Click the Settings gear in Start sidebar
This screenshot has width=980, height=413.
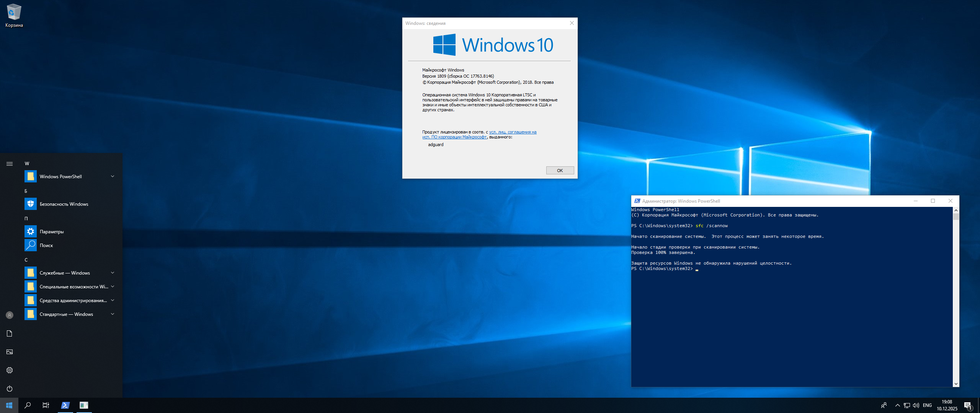pos(10,370)
